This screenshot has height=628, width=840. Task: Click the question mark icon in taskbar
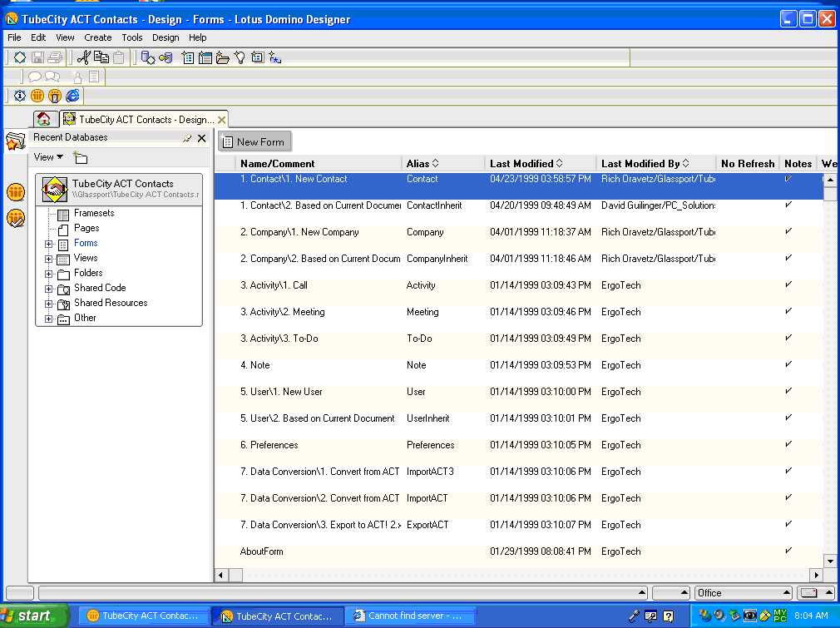coord(669,616)
